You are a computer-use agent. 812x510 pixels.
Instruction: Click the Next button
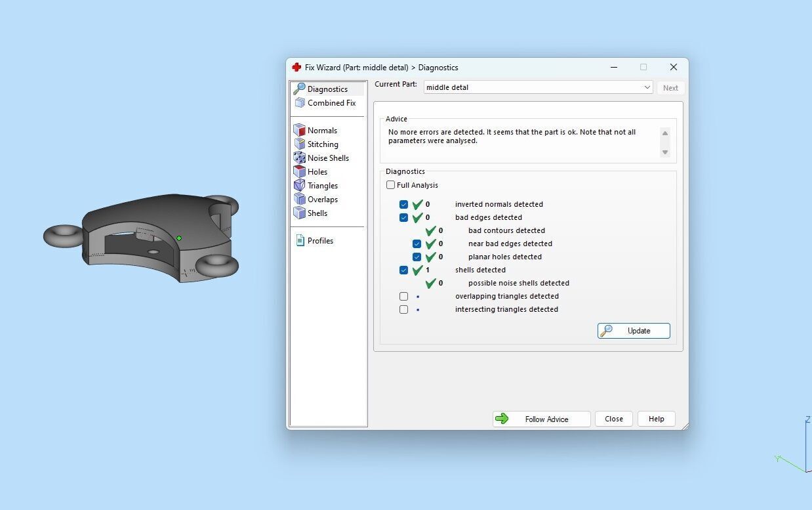[x=670, y=88]
